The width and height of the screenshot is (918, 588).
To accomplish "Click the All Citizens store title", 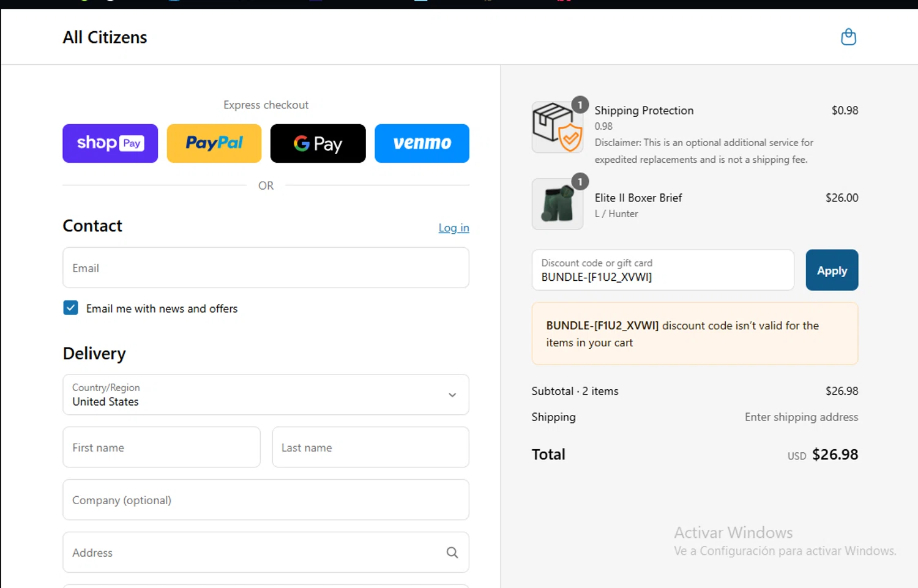I will (x=105, y=37).
